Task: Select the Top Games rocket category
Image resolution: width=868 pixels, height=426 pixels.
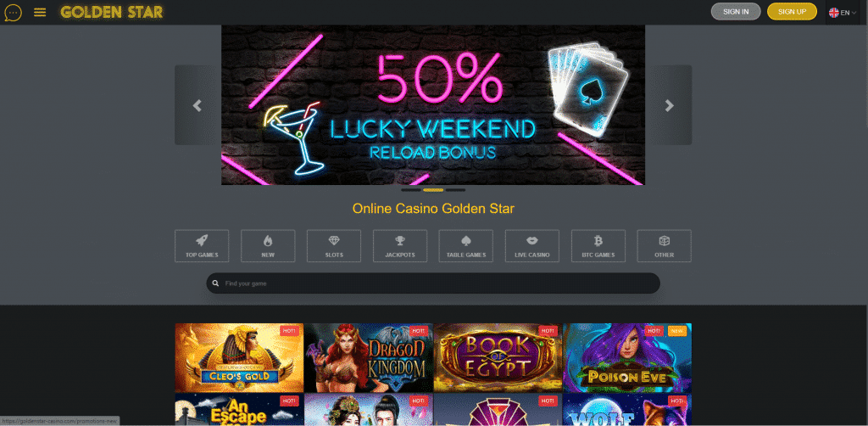Action: tap(202, 246)
